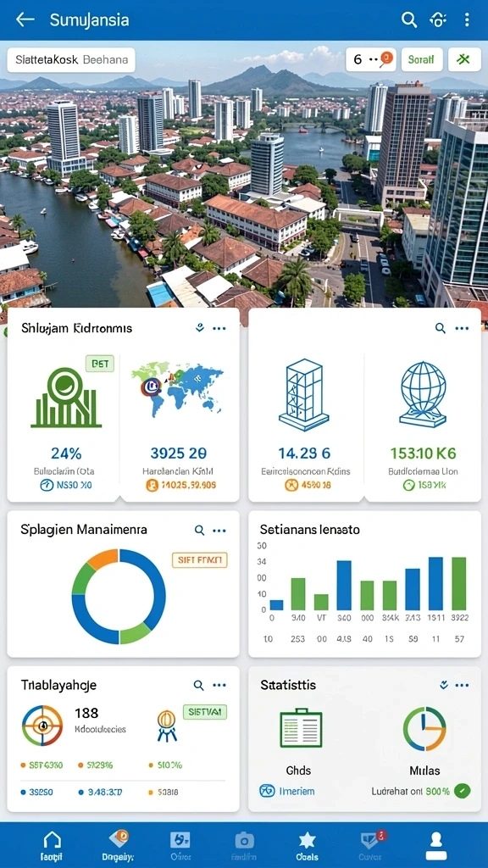
Task: Open the three-dot overflow menu in header
Action: [467, 20]
